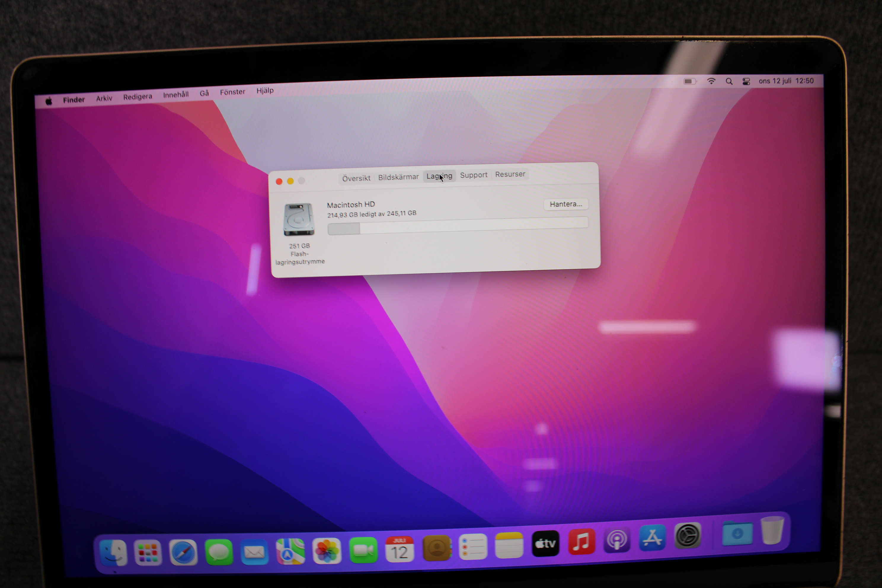Screen dimensions: 882x588
Task: Open Podcasts from the Dock
Action: pos(617,540)
